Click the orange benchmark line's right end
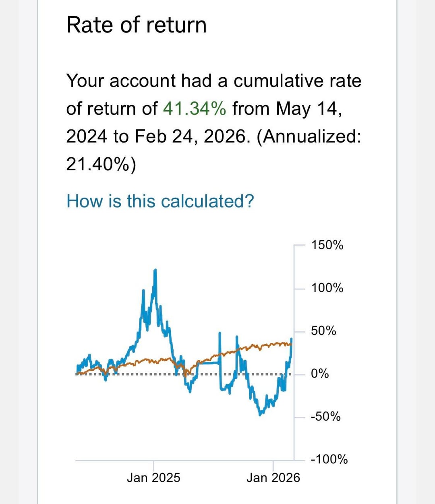This screenshot has height=504, width=435. (290, 344)
